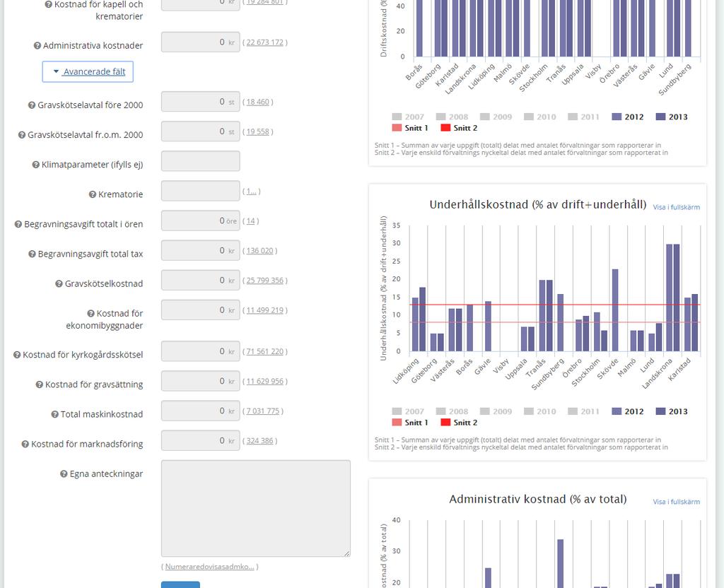Show Snitt 1 in Driftskostnad chart legend
724x588 pixels.
[409, 128]
